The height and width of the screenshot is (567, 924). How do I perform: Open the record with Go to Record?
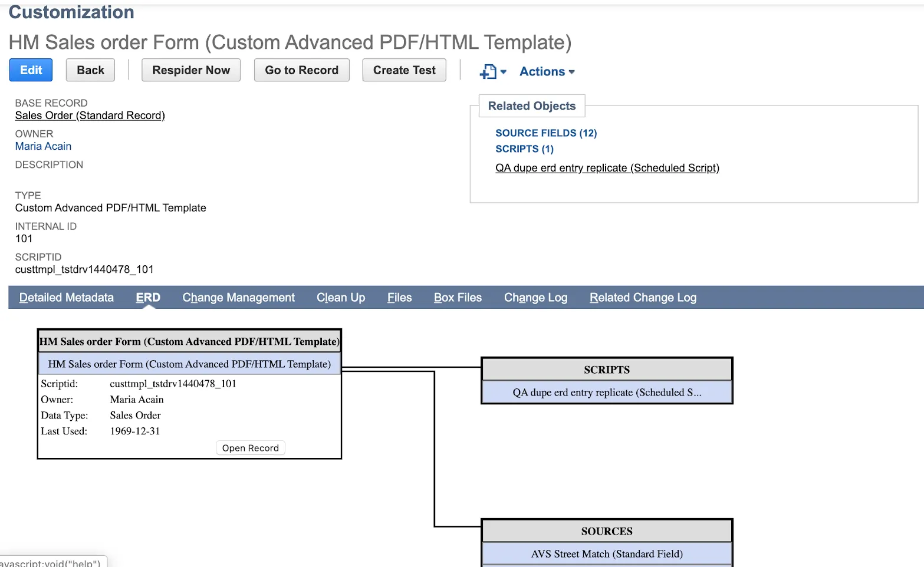tap(302, 70)
